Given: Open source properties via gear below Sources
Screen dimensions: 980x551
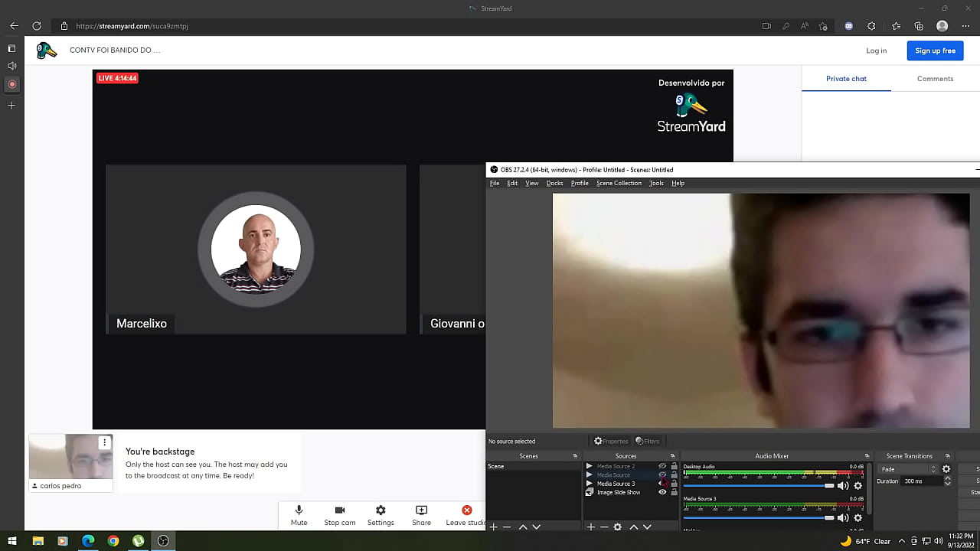Looking at the screenshot, I should click(x=618, y=527).
